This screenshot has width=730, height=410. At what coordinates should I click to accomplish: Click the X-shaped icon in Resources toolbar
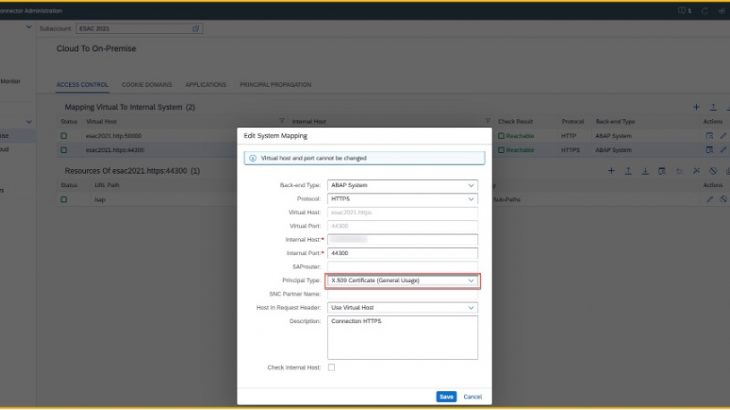tap(696, 171)
